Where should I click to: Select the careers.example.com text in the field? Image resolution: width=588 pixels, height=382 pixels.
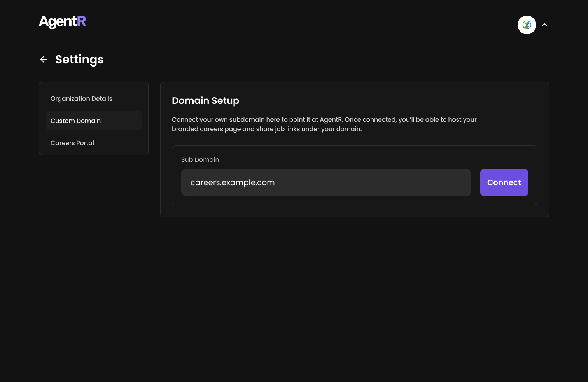pos(233,182)
